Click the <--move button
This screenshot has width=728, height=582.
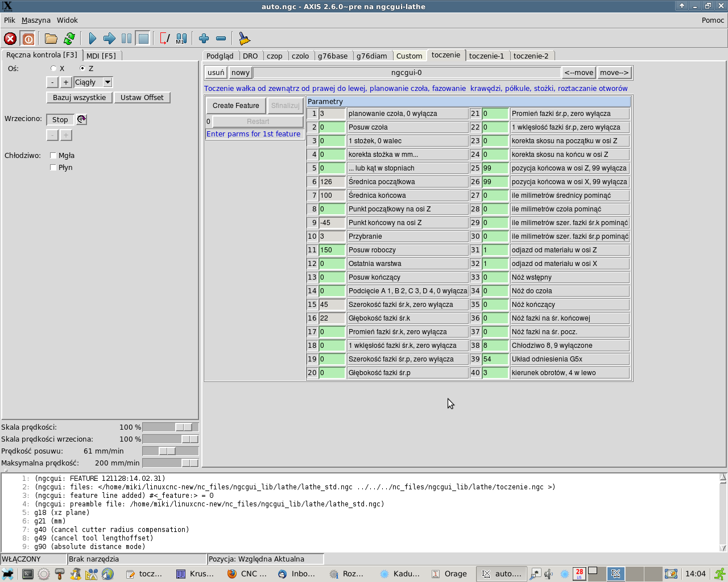579,73
